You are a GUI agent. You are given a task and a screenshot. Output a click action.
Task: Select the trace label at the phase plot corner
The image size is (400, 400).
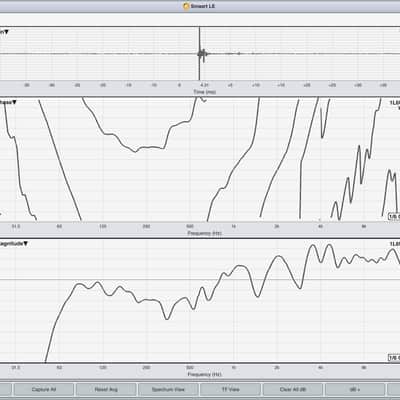pyautogui.click(x=395, y=103)
